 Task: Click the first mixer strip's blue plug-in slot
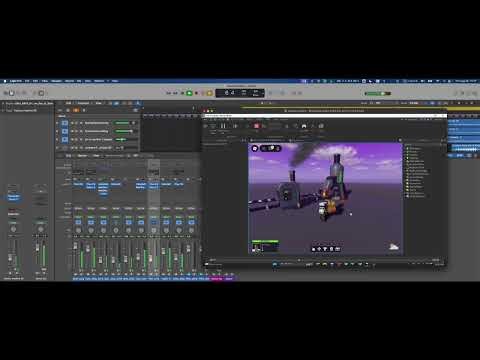78,184
